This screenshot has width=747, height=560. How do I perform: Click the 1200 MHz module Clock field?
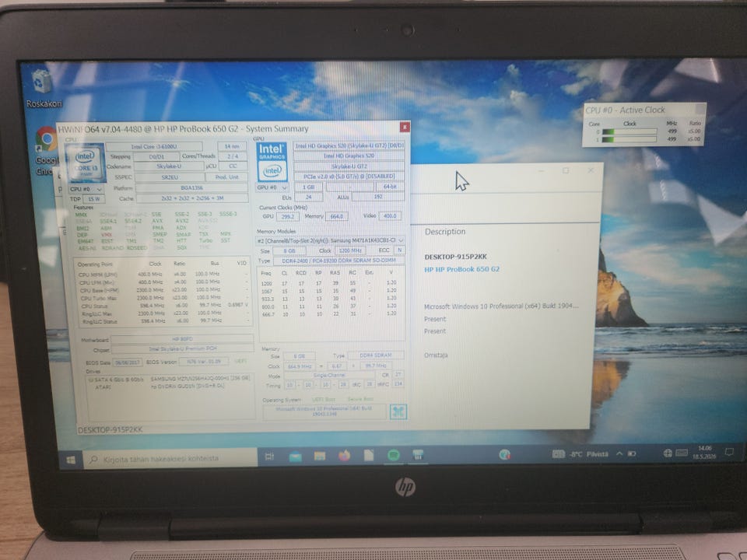(x=350, y=250)
